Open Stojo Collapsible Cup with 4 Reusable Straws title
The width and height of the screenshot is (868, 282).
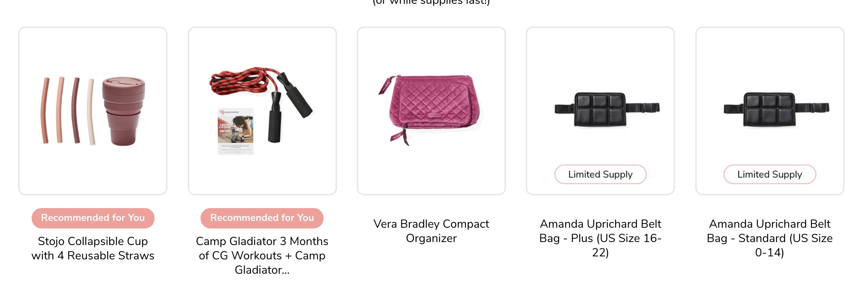pyautogui.click(x=93, y=248)
